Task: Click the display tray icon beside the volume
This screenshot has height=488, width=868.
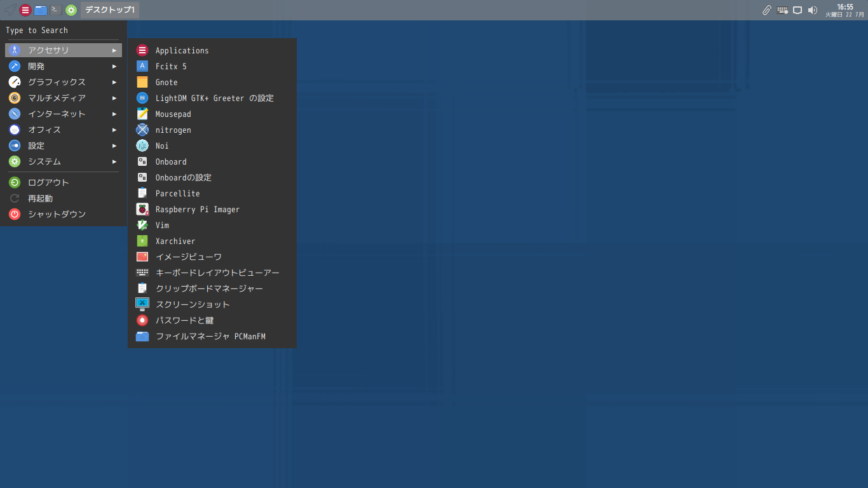Action: pos(797,10)
